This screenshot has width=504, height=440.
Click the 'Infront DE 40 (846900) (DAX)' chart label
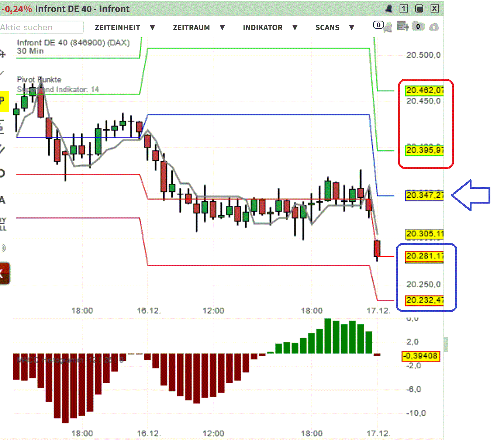(x=73, y=43)
